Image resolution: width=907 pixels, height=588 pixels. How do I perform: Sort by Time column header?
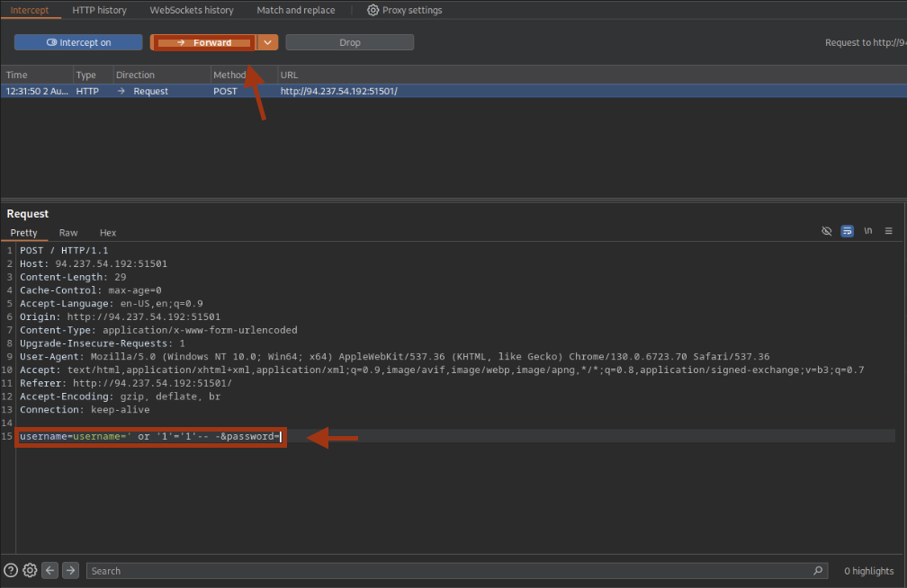pyautogui.click(x=17, y=75)
